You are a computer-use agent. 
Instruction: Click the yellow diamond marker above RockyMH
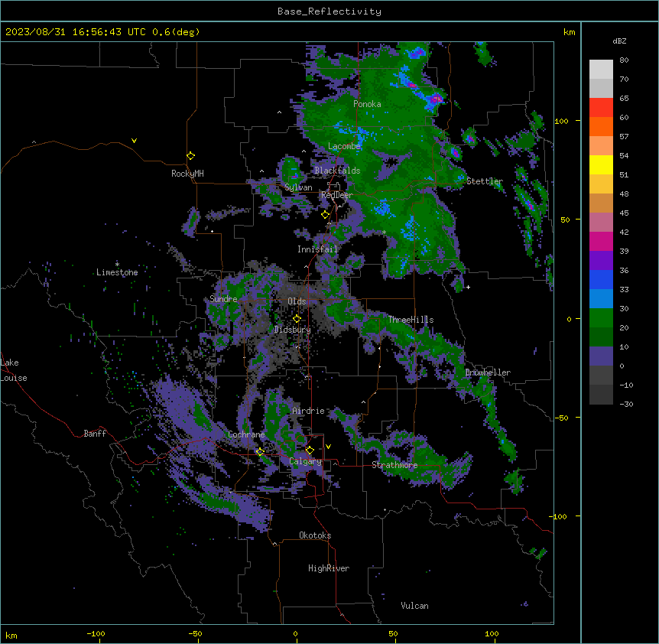tap(190, 156)
